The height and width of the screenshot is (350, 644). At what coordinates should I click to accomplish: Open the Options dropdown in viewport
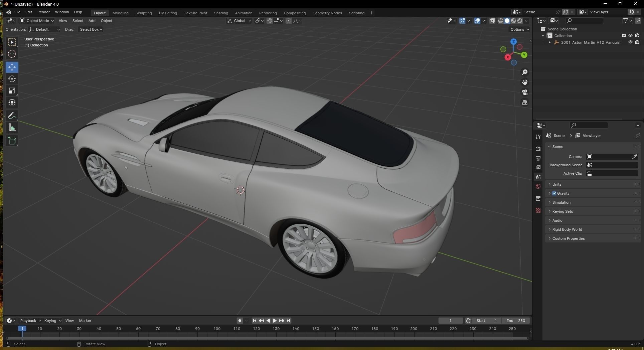519,29
